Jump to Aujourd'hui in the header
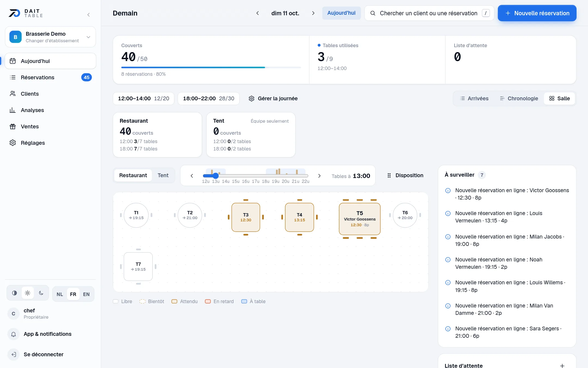Viewport: 588px width, 368px height. (x=341, y=13)
